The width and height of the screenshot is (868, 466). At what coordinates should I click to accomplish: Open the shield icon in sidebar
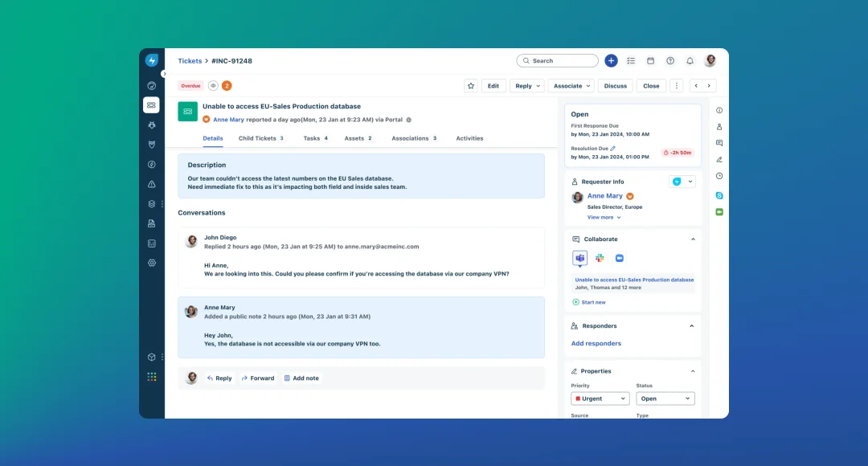[x=152, y=145]
